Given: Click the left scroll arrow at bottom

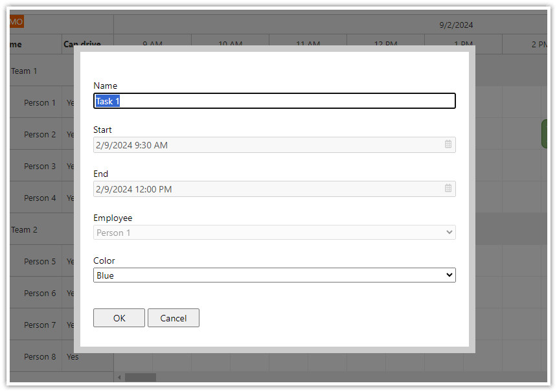Looking at the screenshot, I should [x=119, y=376].
